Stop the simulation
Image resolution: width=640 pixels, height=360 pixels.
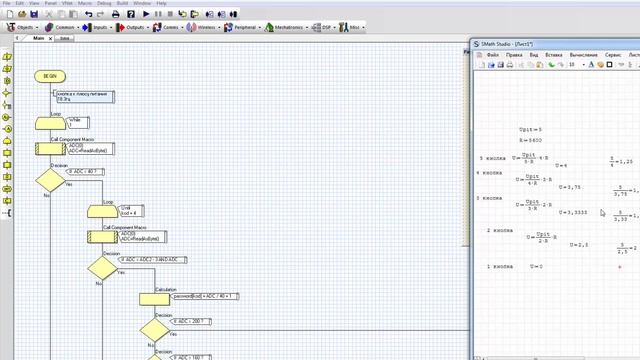point(170,14)
